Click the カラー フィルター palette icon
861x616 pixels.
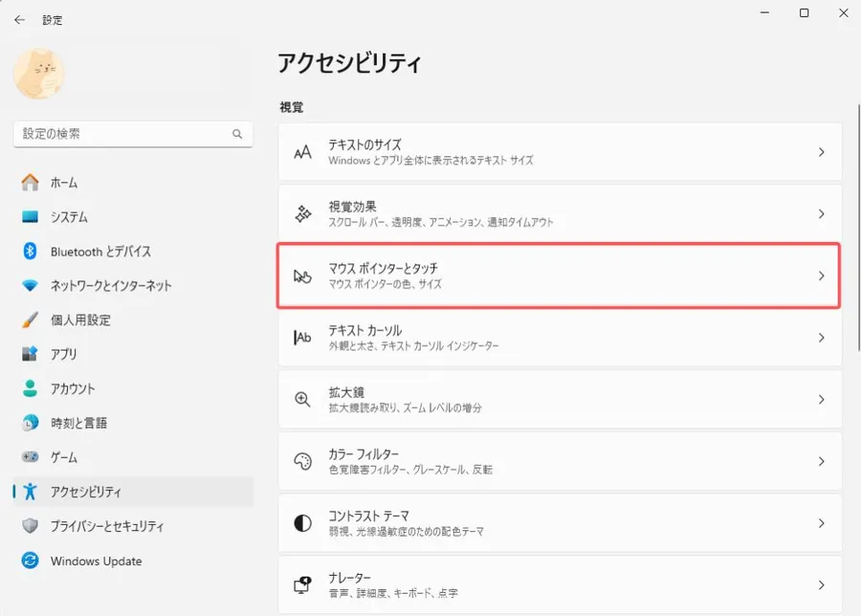(302, 461)
